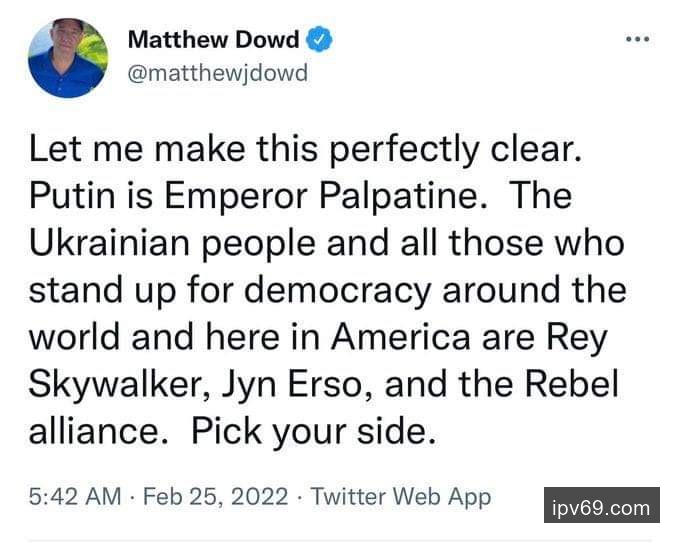Open Matthew Dowd's profile picture
This screenshot has height=543, width=680.
[x=67, y=58]
